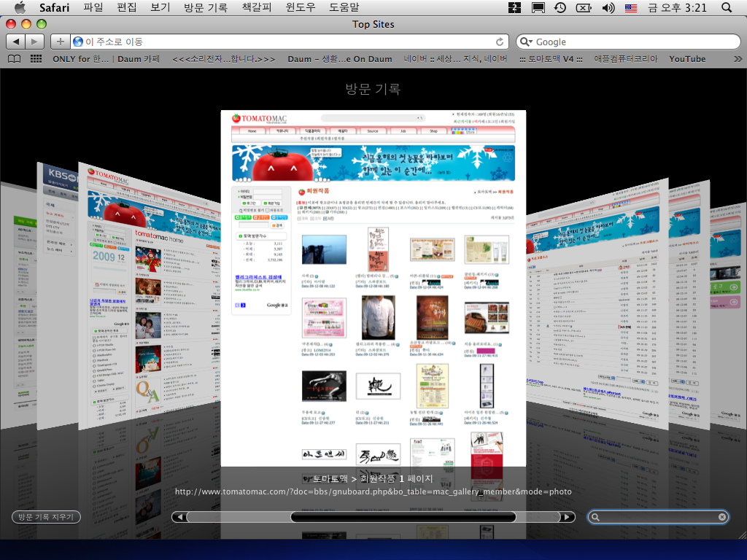Screen dimensions: 747x560
Task: Expand Google search magnifier dropdown
Action: coord(526,42)
